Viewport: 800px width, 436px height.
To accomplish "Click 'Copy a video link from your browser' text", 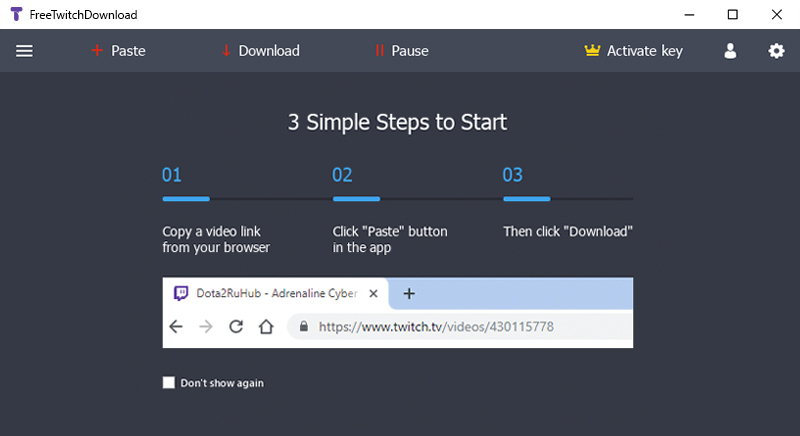I will point(216,239).
